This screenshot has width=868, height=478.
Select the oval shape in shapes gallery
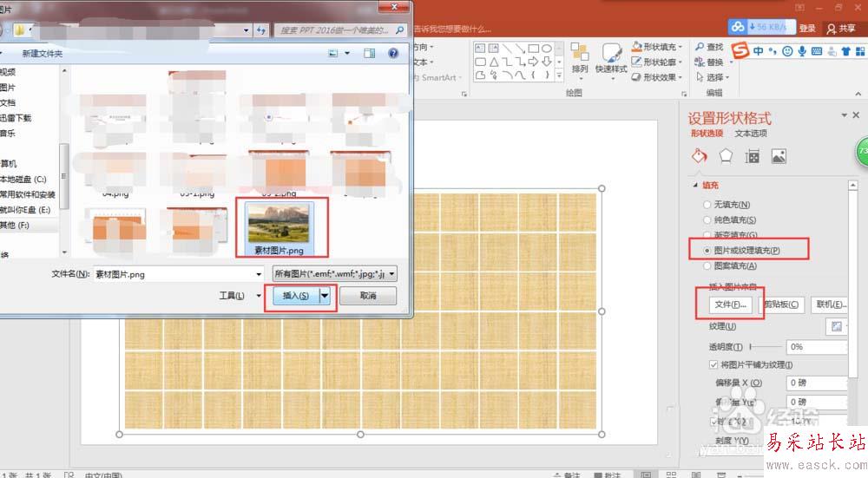tap(546, 49)
